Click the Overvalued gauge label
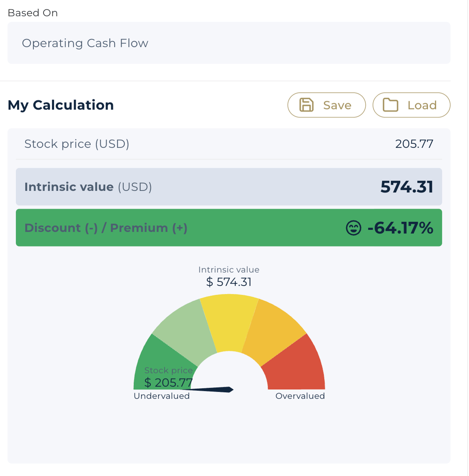The height and width of the screenshot is (476, 469). [300, 396]
